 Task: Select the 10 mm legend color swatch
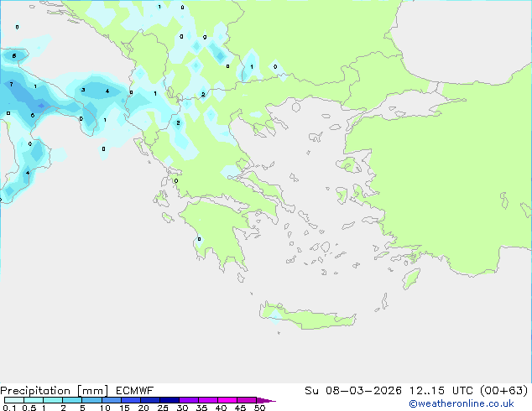(111, 400)
